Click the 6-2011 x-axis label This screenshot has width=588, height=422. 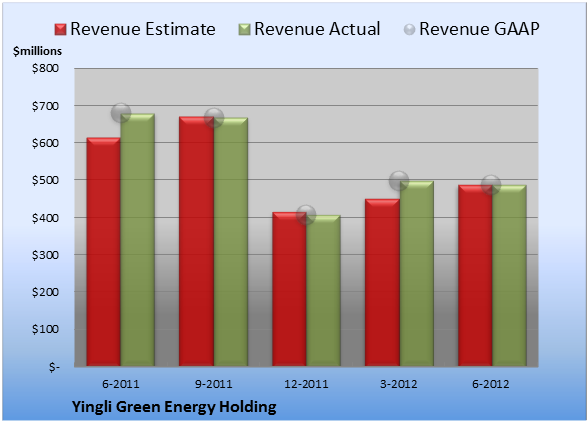[x=121, y=384]
